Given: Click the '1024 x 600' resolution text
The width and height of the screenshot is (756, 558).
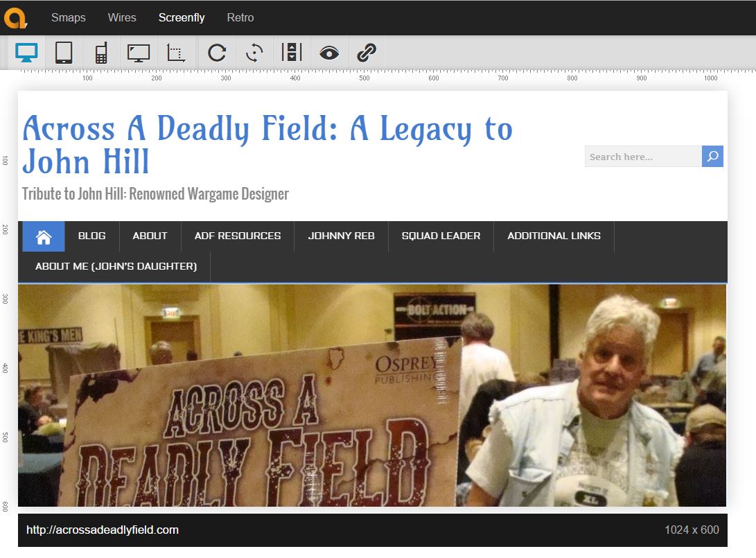Looking at the screenshot, I should coord(692,530).
